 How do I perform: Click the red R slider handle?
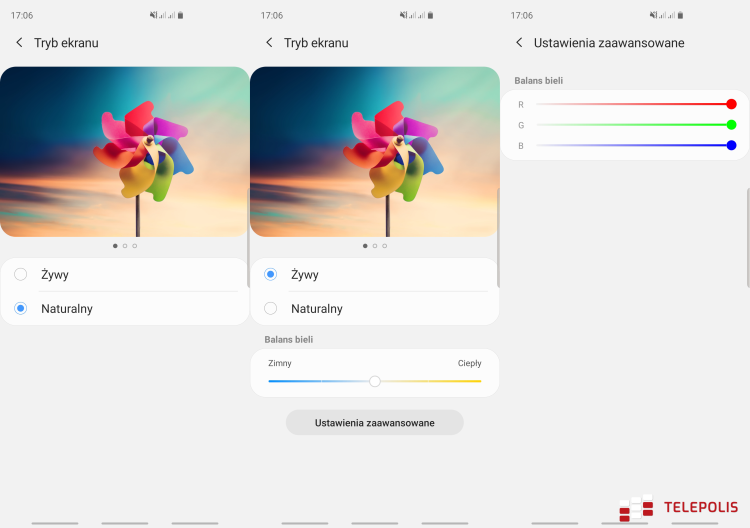tap(731, 104)
